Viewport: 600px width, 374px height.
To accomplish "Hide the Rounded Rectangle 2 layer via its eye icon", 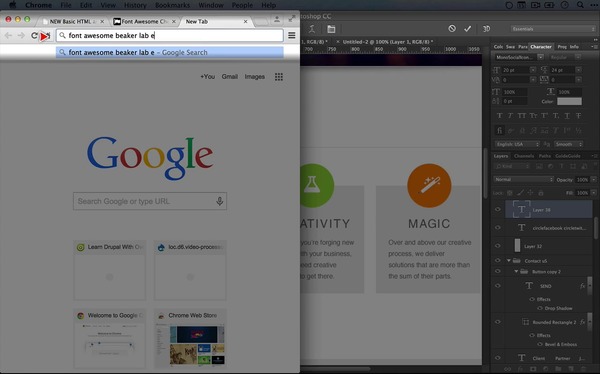I will tap(498, 322).
